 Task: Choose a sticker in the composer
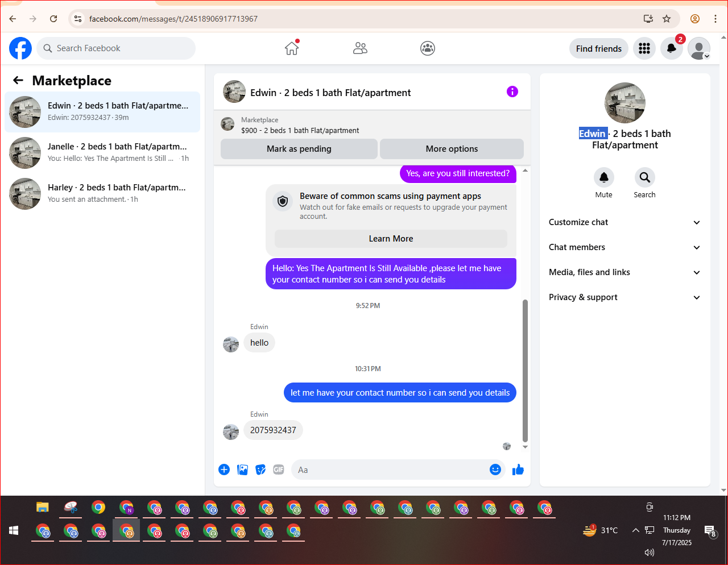pos(260,470)
